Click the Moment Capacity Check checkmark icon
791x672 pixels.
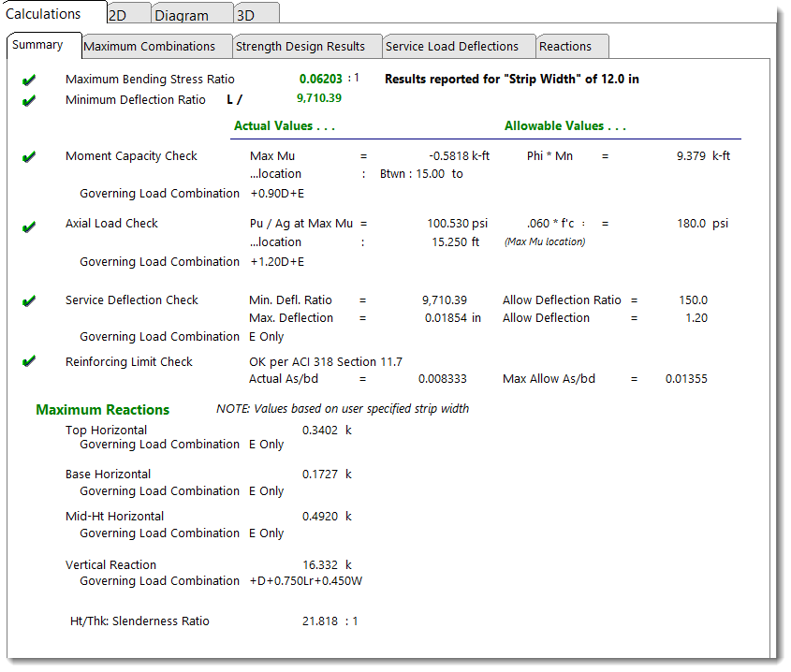coord(29,157)
